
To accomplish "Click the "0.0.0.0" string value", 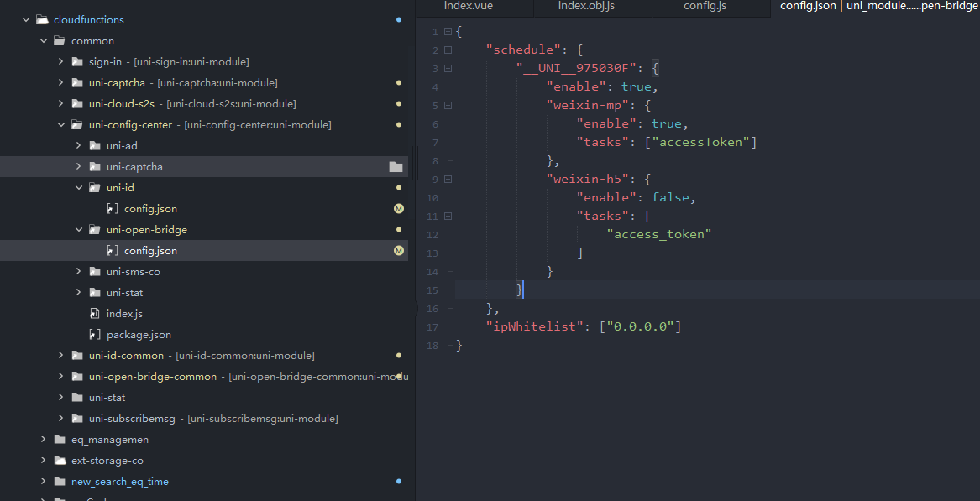I will point(640,326).
